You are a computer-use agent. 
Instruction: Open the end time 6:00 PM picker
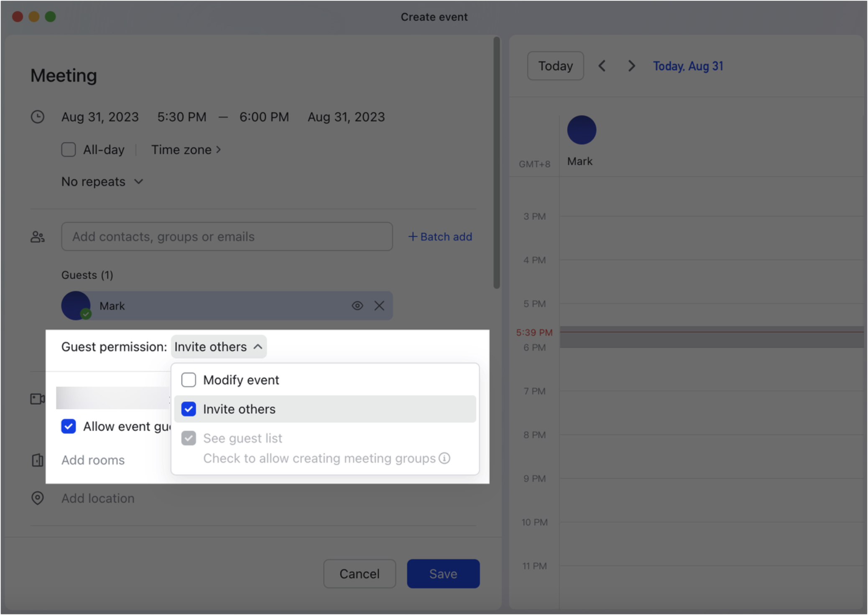tap(264, 117)
